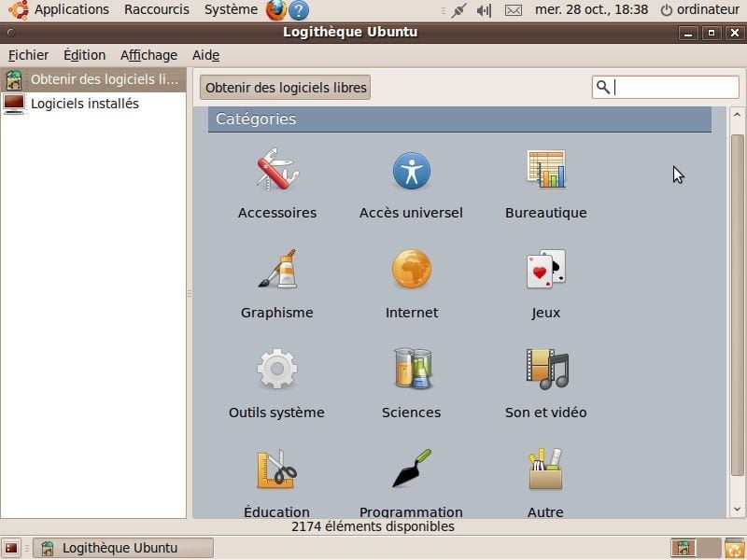The width and height of the screenshot is (747, 560).
Task: Focus the software search field
Action: [x=665, y=87]
